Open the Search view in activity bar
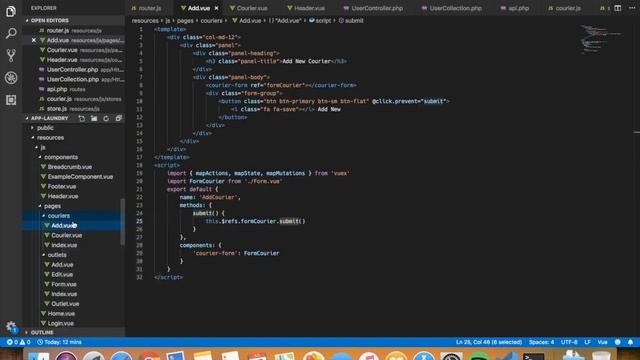The width and height of the screenshot is (640, 360). point(11,33)
